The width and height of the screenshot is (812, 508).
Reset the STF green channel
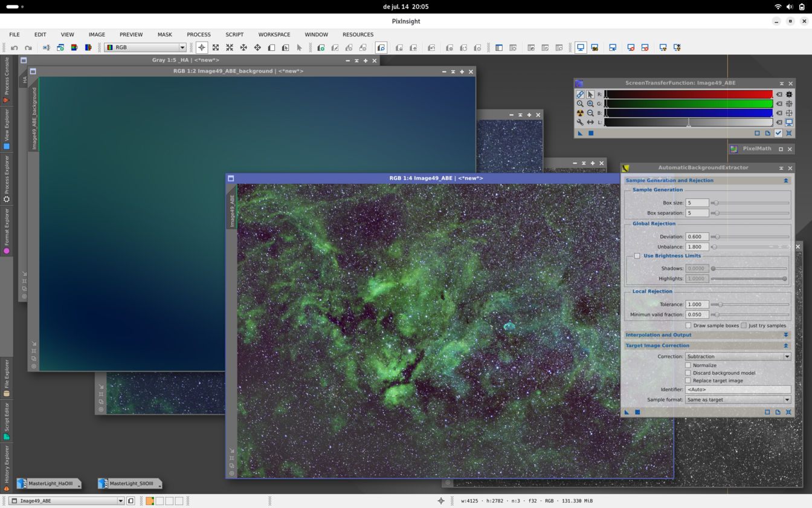point(779,103)
